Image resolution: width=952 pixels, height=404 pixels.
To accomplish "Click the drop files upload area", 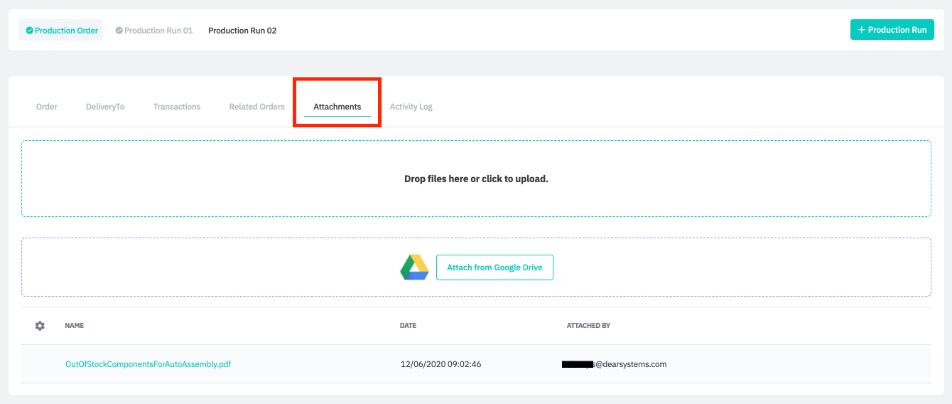I will pos(476,178).
